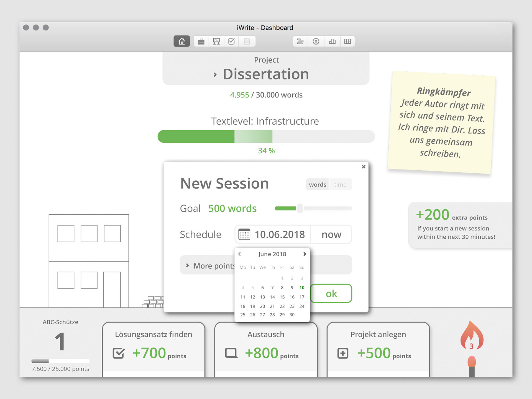Pick June 15 in the calendar
This screenshot has height=399, width=532.
282,297
